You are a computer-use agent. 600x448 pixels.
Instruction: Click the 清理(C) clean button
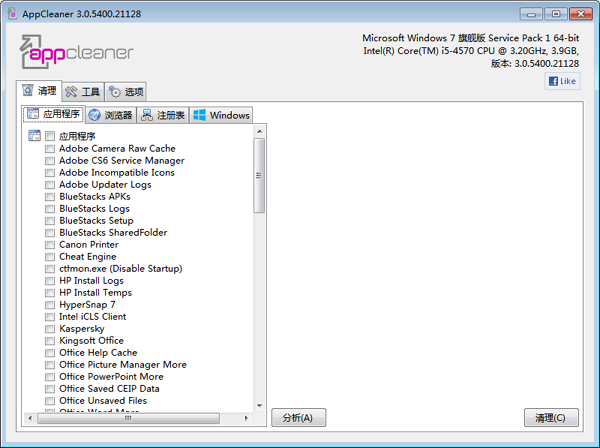[x=551, y=417]
